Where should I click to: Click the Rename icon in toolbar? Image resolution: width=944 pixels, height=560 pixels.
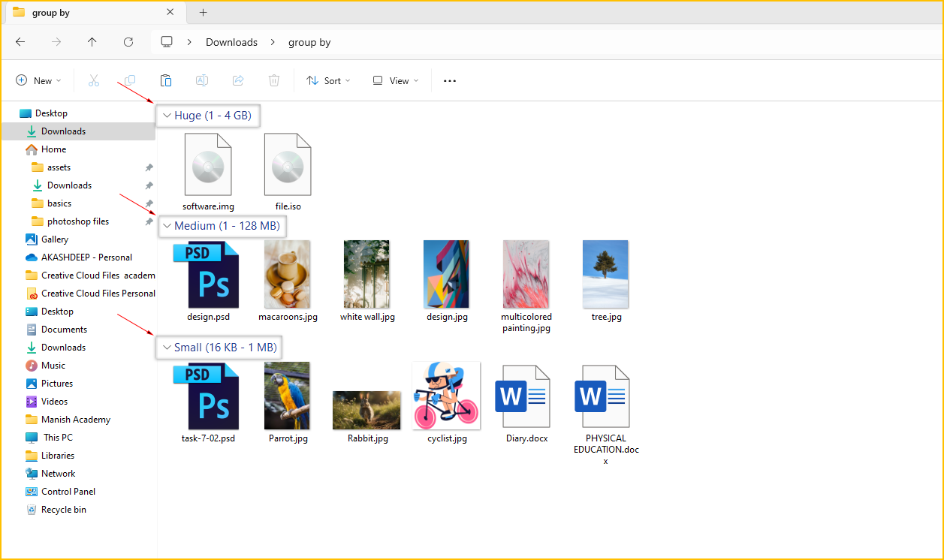tap(202, 80)
